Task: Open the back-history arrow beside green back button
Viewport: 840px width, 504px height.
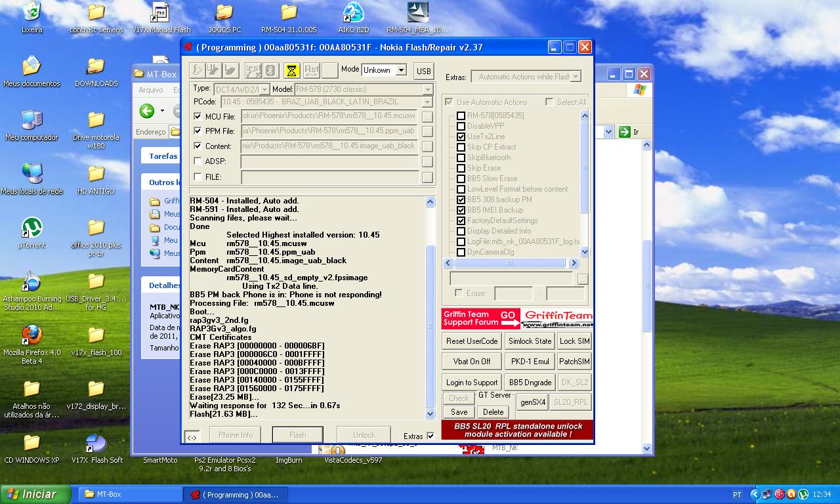Action: click(162, 111)
